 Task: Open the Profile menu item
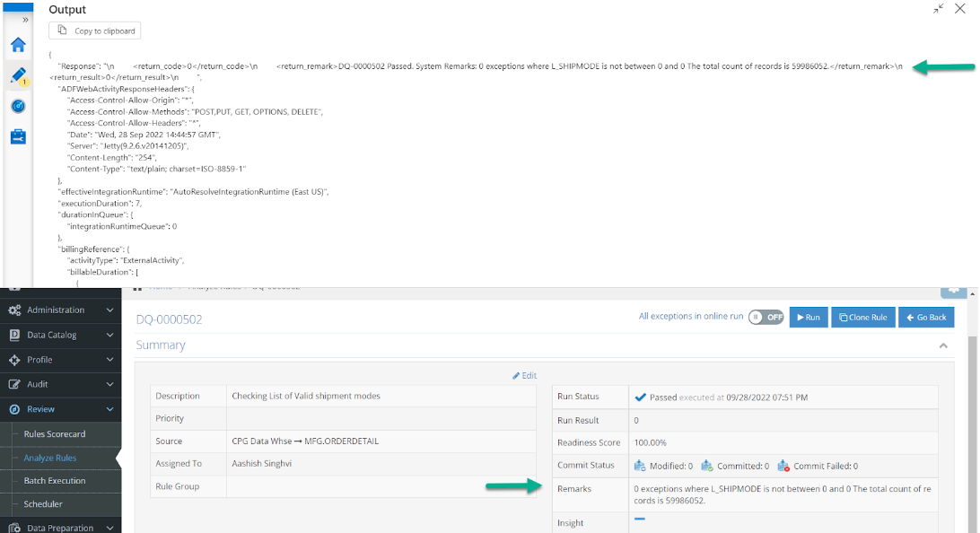(61, 360)
